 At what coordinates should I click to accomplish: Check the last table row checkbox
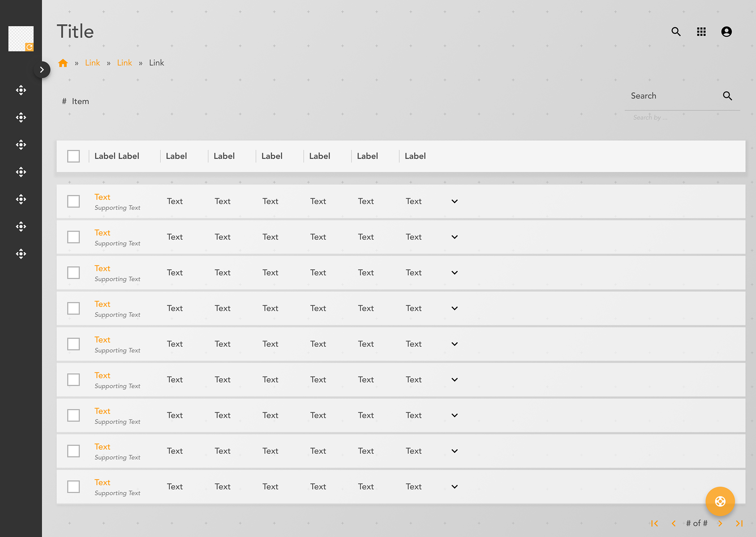point(73,486)
